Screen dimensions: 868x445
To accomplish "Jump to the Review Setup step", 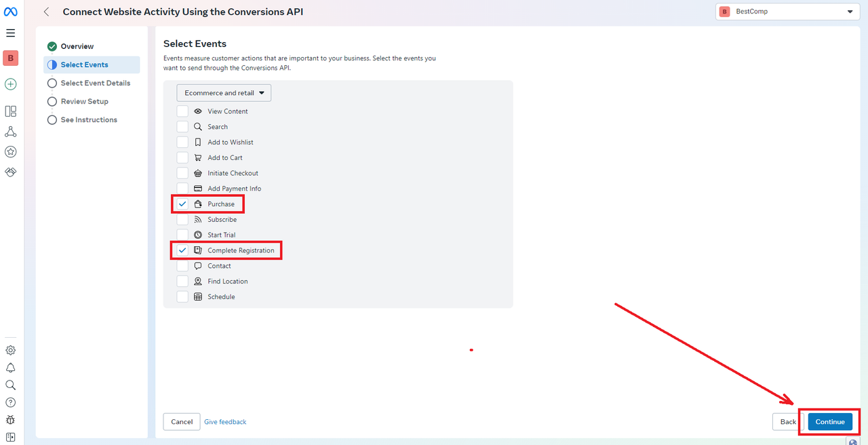I will 77,101.
